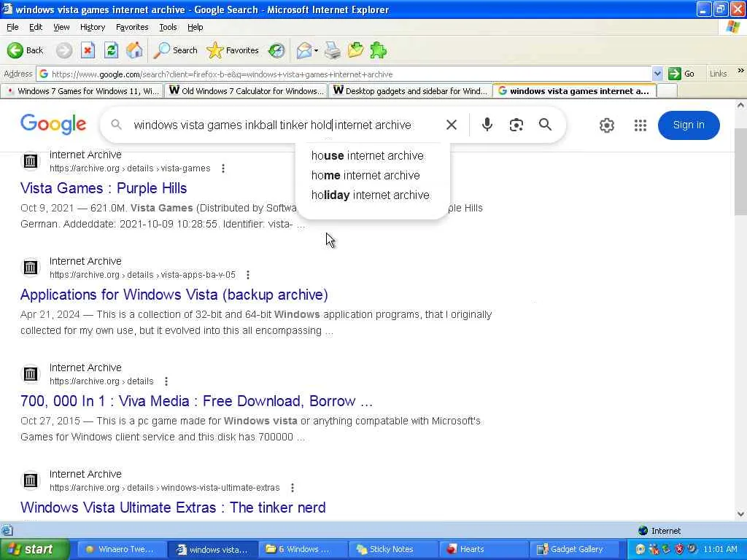This screenshot has height=560, width=747.
Task: Refresh the page using toolbar icon
Action: [x=111, y=50]
